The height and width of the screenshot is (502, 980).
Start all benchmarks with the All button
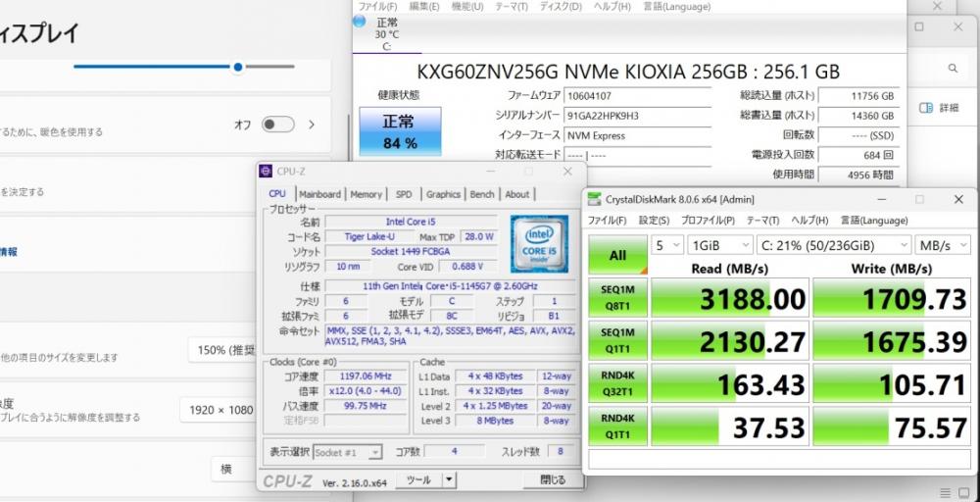617,255
